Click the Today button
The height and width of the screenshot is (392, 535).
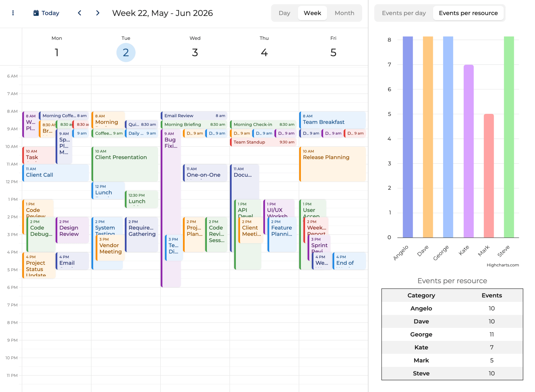click(50, 13)
